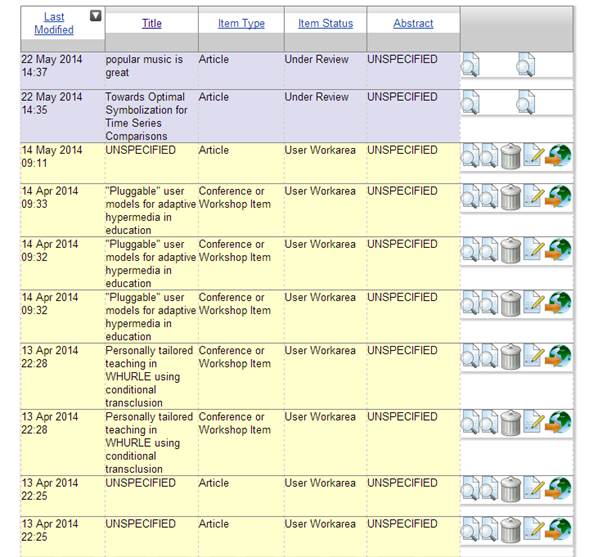598x557 pixels.
Task: Click first view magnifier icon for 14 May 2014 item
Action: click(470, 155)
